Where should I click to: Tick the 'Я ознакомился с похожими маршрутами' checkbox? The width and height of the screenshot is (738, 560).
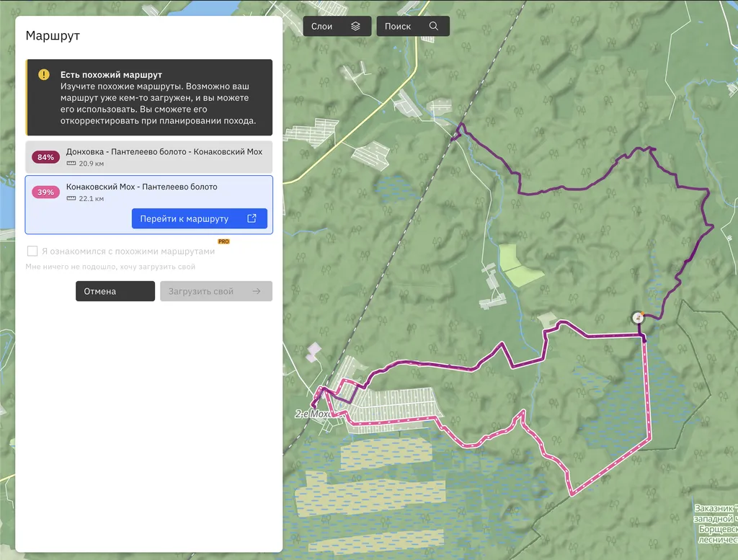click(x=32, y=252)
